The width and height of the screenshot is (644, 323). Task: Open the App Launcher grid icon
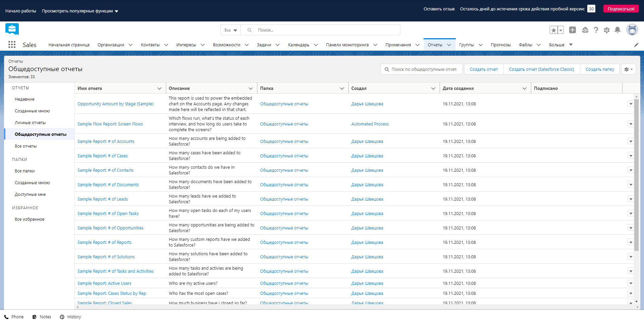pos(12,45)
